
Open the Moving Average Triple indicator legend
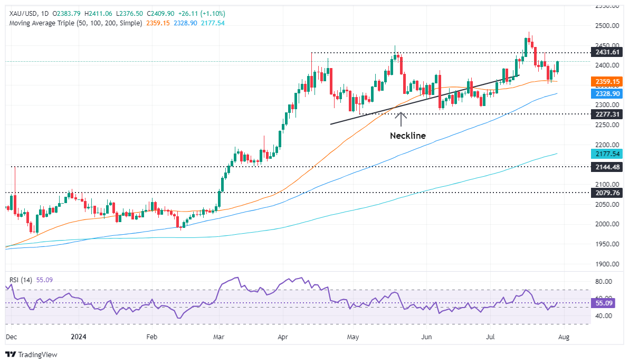[75, 23]
